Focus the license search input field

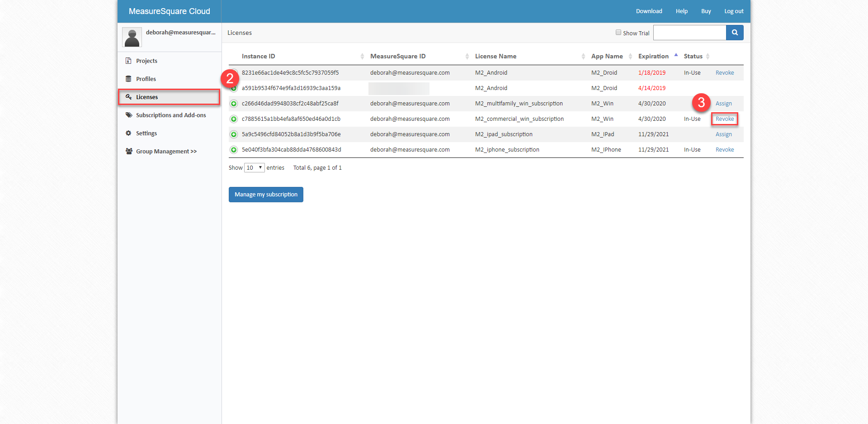pyautogui.click(x=689, y=33)
